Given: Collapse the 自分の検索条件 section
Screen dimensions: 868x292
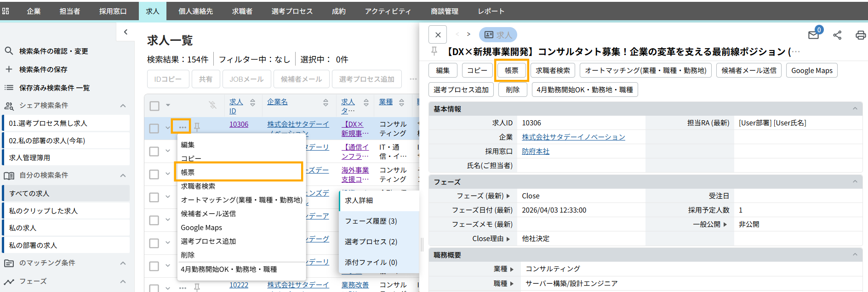Looking at the screenshot, I should 123,175.
